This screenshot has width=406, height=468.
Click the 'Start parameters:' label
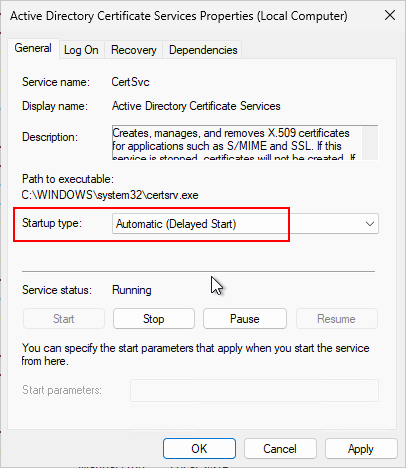pos(62,390)
